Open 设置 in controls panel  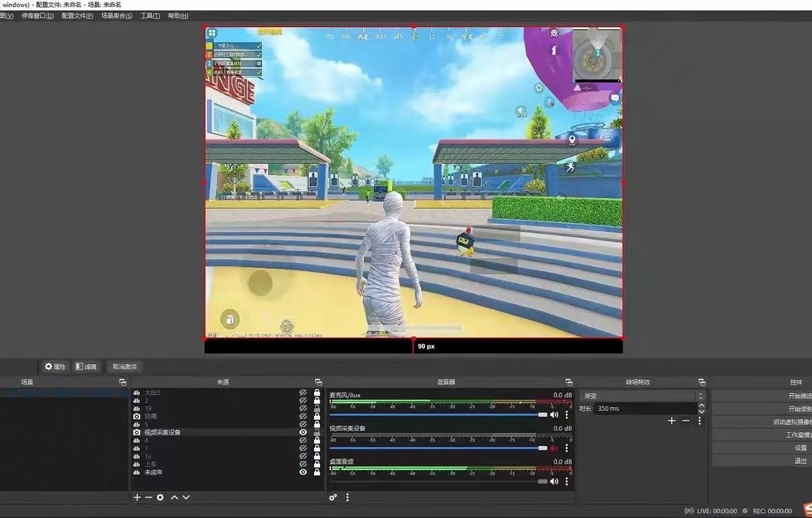(x=762, y=448)
